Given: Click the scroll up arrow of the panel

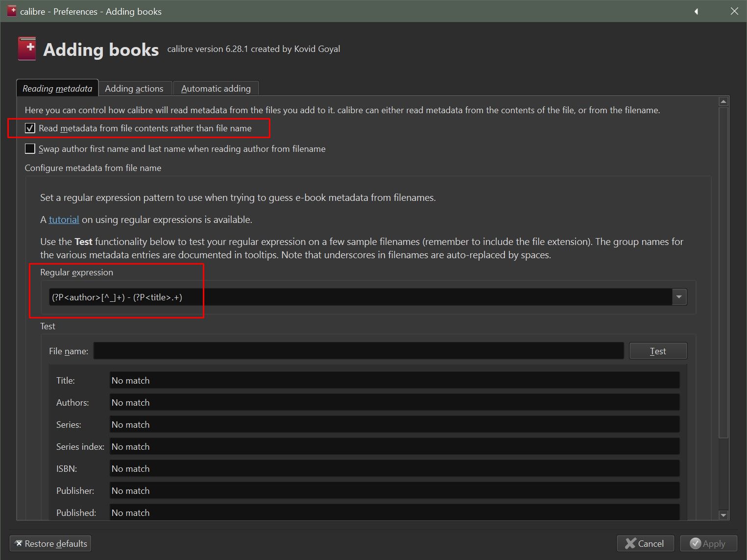Looking at the screenshot, I should tap(723, 102).
